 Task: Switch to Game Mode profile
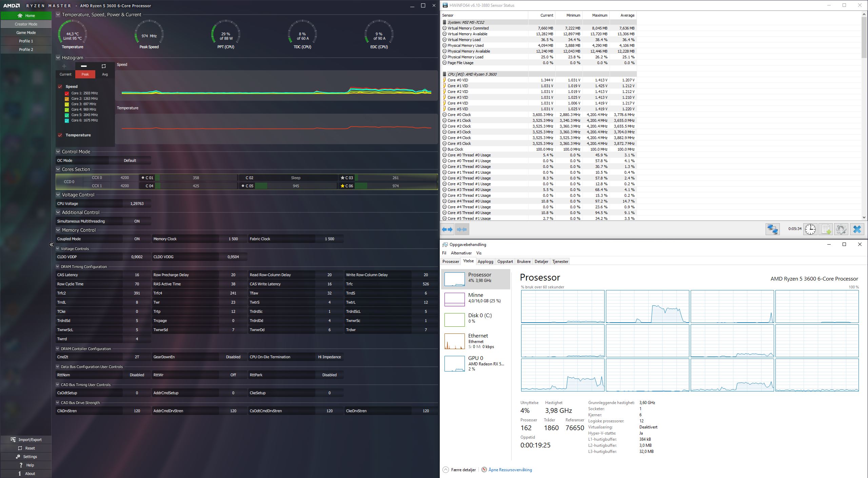[x=26, y=33]
